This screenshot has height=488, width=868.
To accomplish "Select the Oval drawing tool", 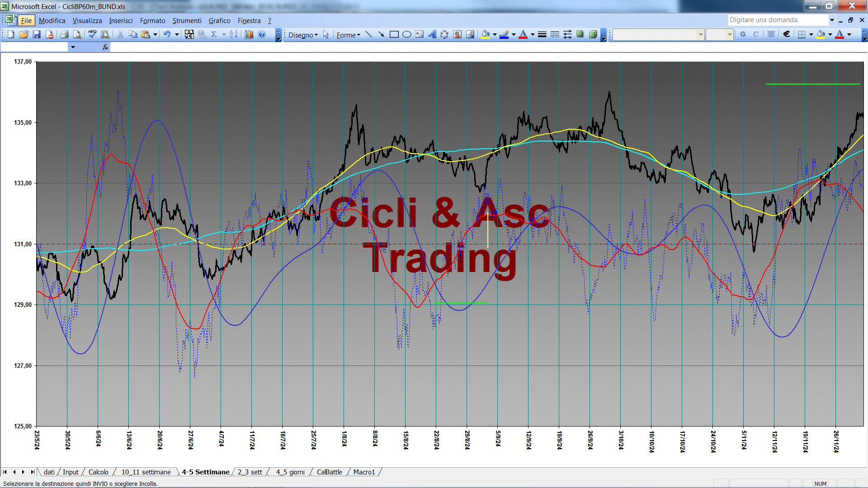I will (406, 35).
